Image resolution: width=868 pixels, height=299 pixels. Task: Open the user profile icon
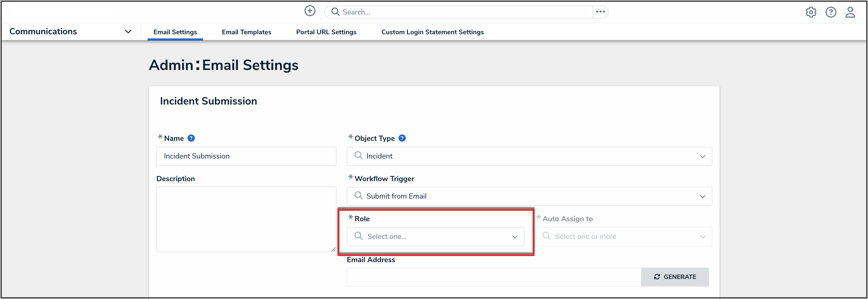850,12
